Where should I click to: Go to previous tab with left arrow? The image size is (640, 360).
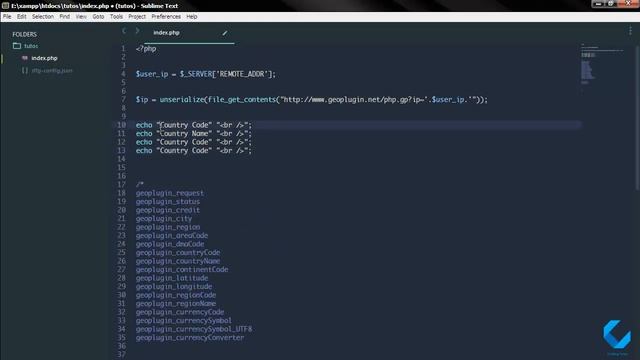[124, 31]
